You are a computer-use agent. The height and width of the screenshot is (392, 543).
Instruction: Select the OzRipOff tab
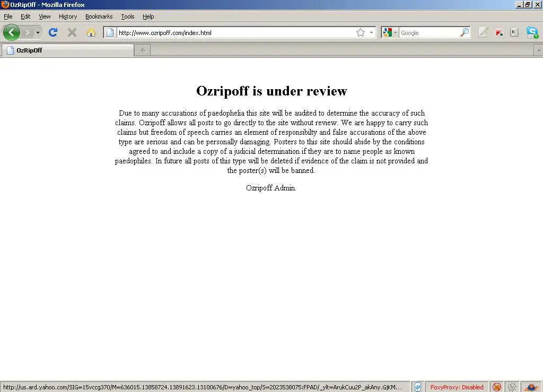tap(67, 50)
